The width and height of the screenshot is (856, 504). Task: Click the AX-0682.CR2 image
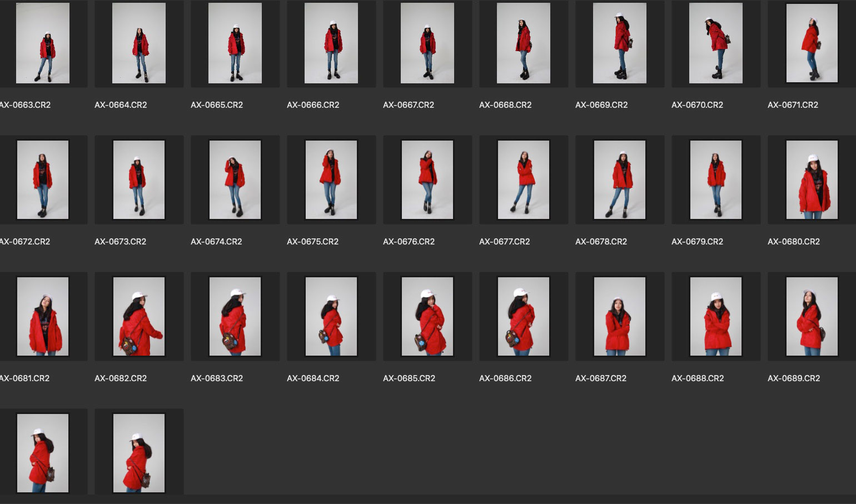pos(139,316)
